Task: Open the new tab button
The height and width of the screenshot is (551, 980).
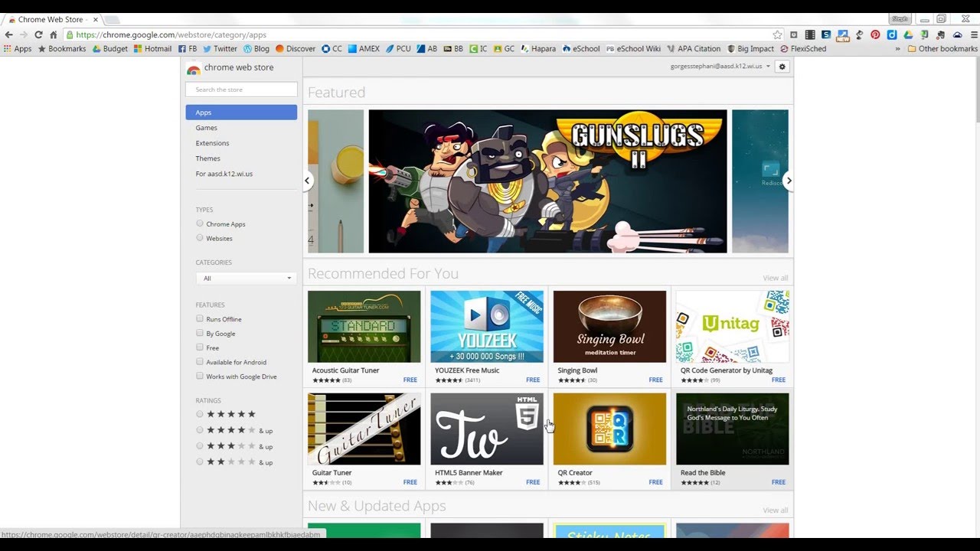Action: click(111, 19)
